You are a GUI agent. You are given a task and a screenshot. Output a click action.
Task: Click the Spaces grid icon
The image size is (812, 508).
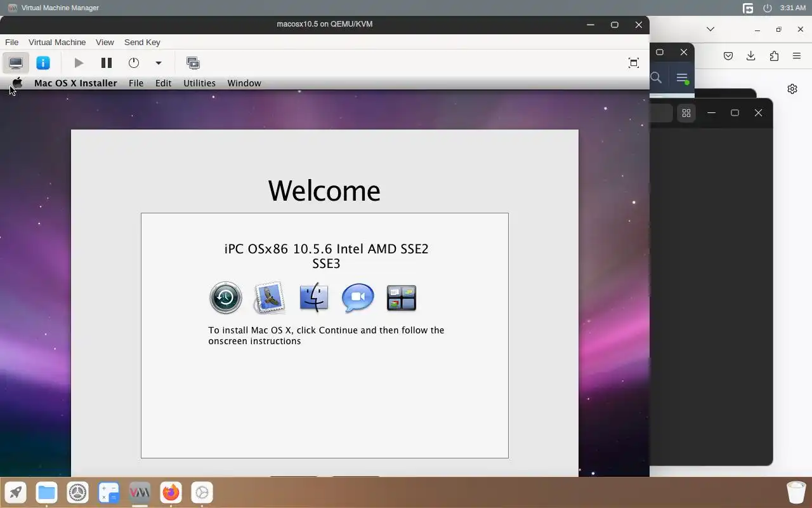pos(402,298)
